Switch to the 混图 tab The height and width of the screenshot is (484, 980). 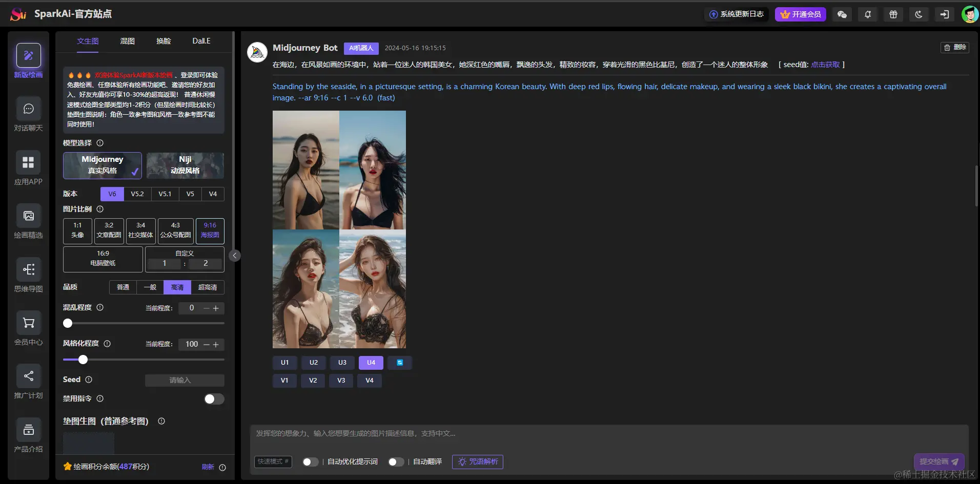(127, 41)
